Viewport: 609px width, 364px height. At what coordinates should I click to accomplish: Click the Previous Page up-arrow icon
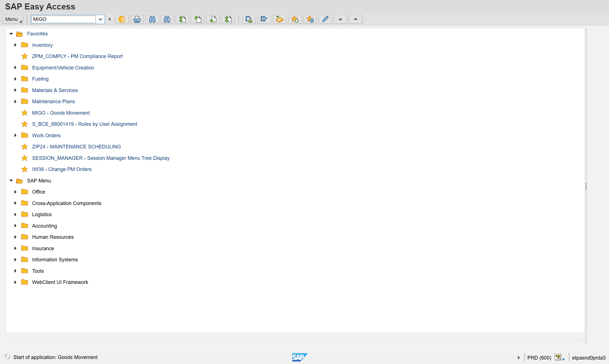click(198, 19)
